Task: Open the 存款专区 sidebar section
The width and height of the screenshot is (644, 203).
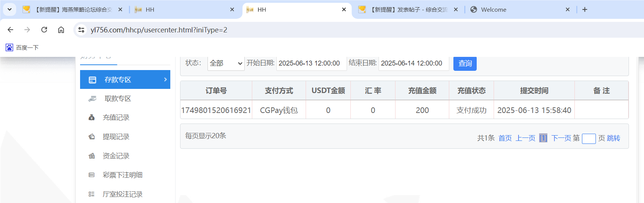Action: 125,79
